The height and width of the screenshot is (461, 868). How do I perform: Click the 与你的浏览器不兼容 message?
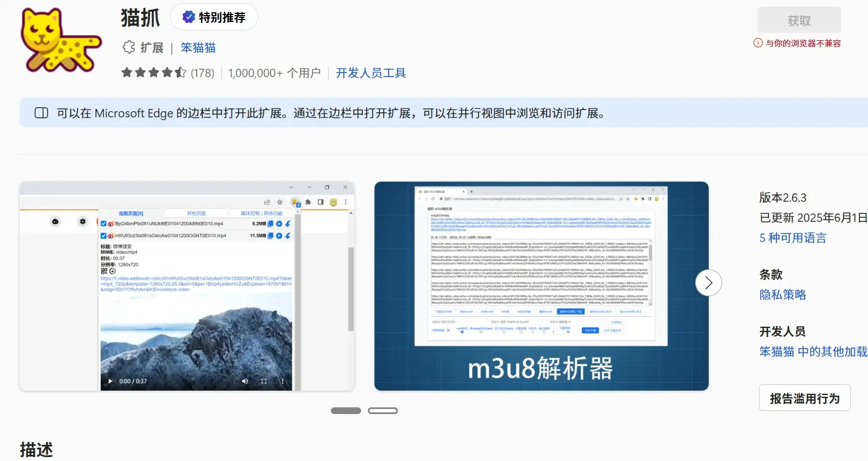pos(803,43)
